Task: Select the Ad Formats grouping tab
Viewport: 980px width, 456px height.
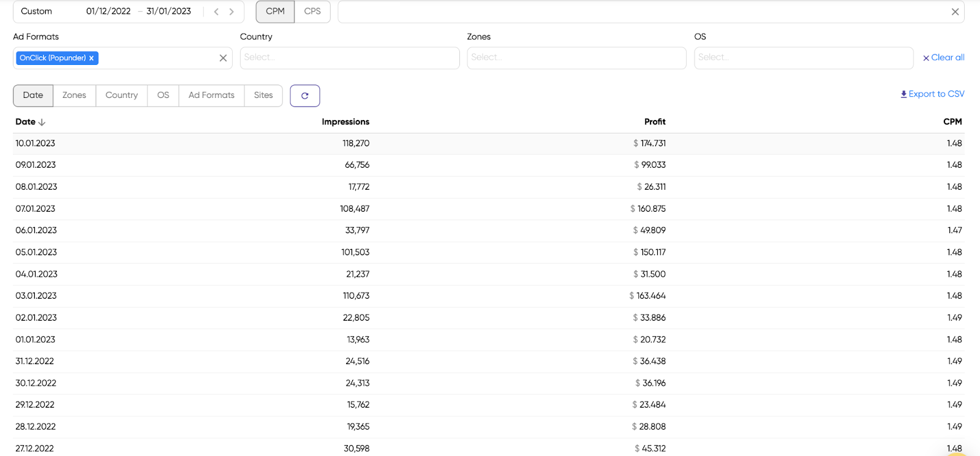Action: coord(211,95)
